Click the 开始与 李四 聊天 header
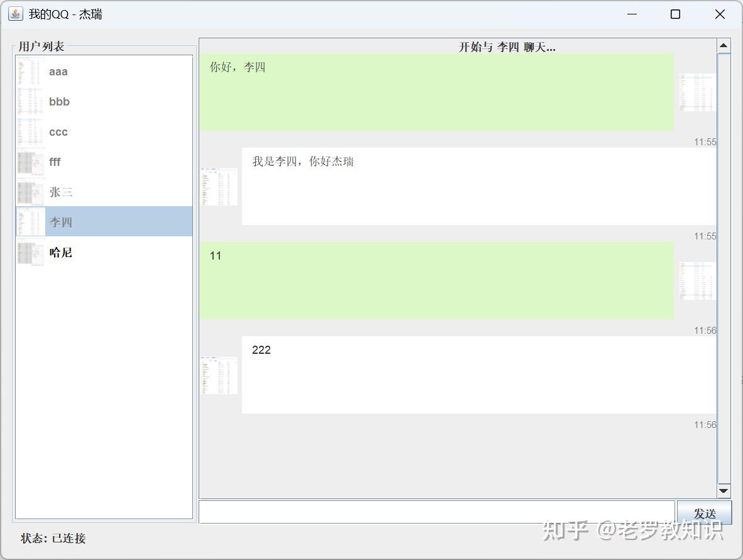 (x=507, y=47)
